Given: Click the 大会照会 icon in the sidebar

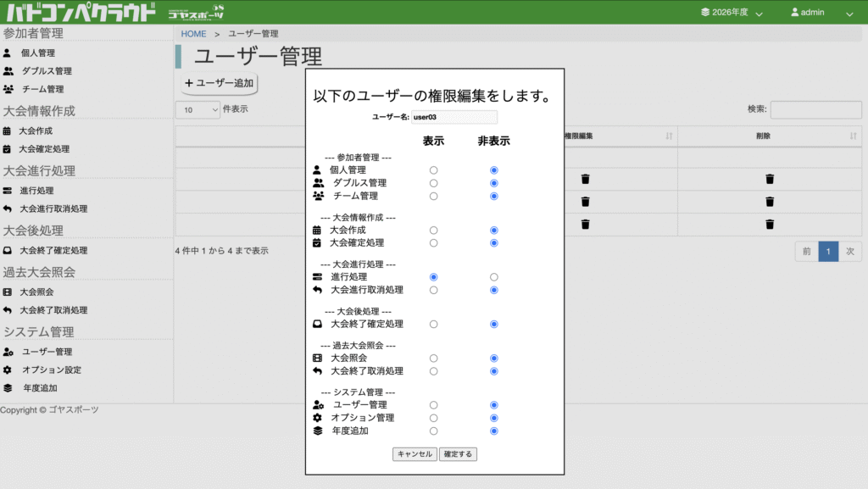Looking at the screenshot, I should click(x=8, y=292).
